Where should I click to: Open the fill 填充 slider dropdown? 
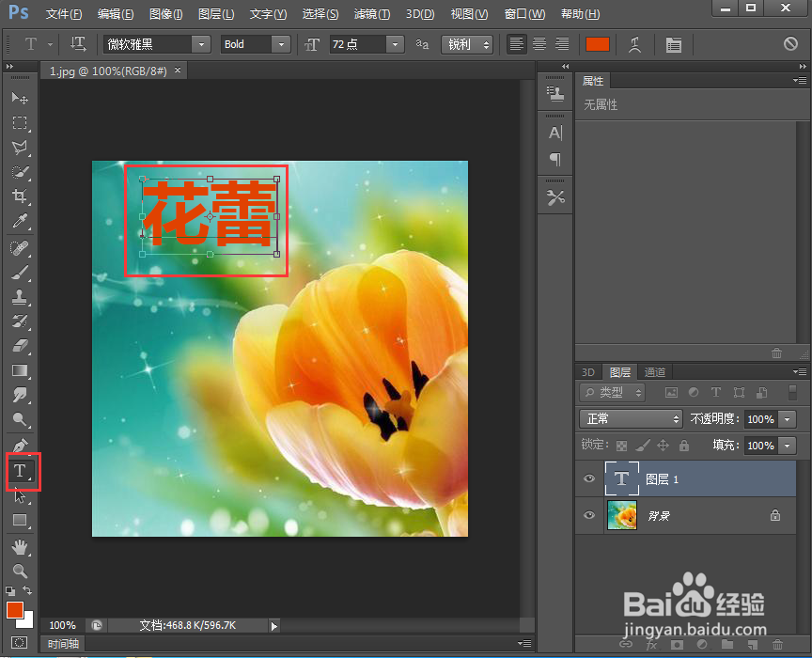[x=788, y=445]
